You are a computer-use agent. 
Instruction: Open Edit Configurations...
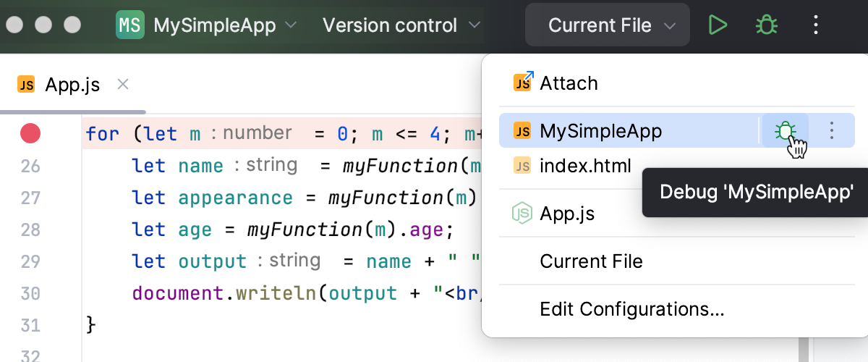(x=631, y=310)
